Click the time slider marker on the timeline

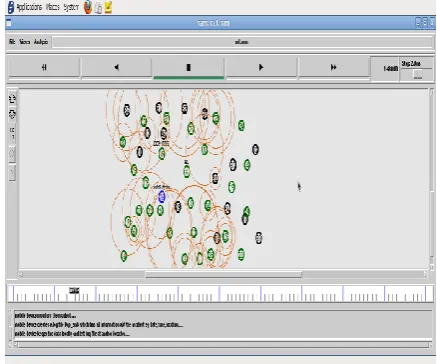tap(74, 291)
